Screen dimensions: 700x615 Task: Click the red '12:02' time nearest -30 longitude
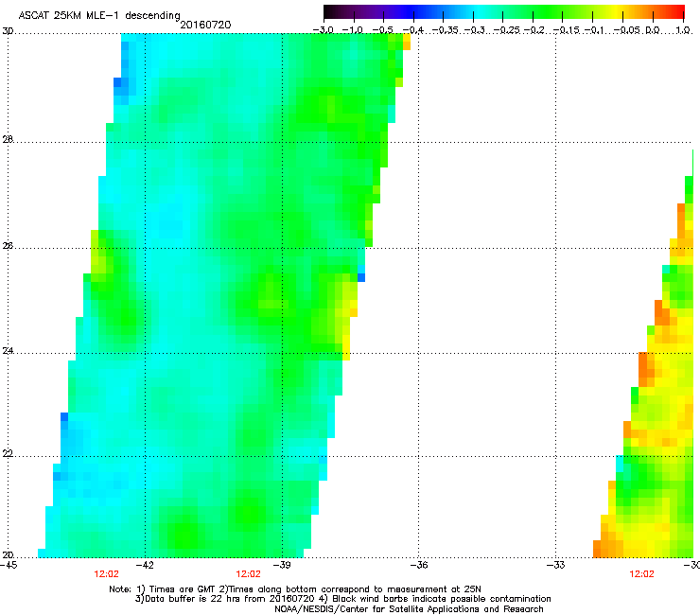coord(641,574)
